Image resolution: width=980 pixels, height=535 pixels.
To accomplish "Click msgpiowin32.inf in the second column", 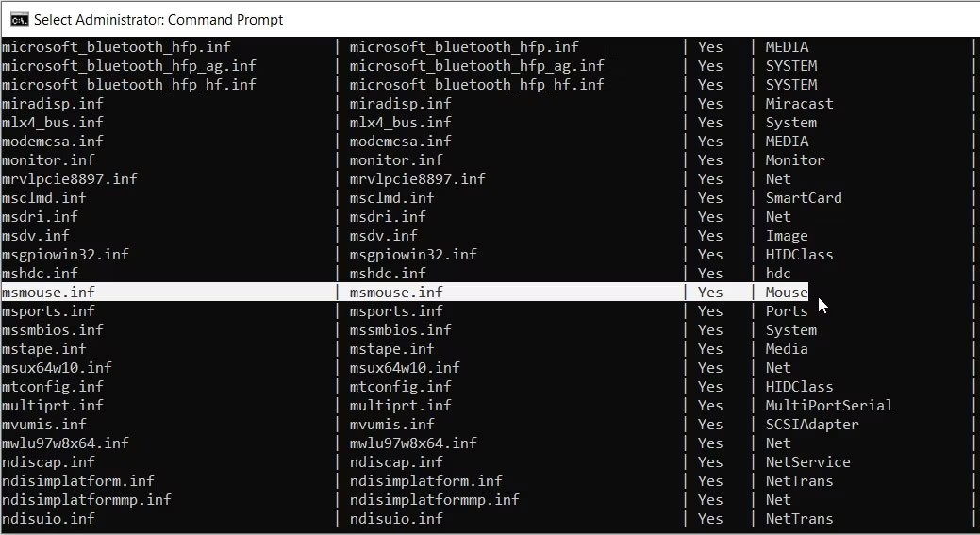I will point(413,255).
